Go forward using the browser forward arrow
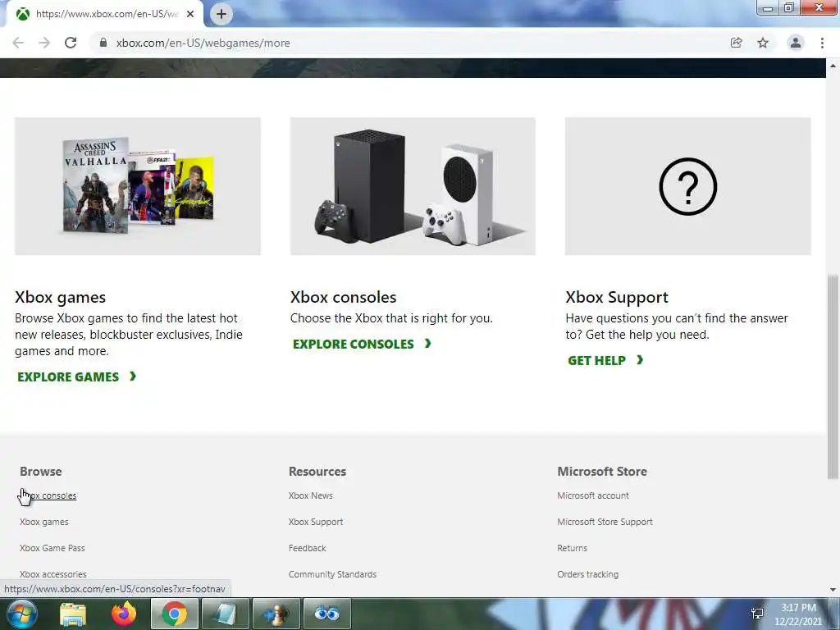Image resolution: width=840 pixels, height=630 pixels. point(44,43)
